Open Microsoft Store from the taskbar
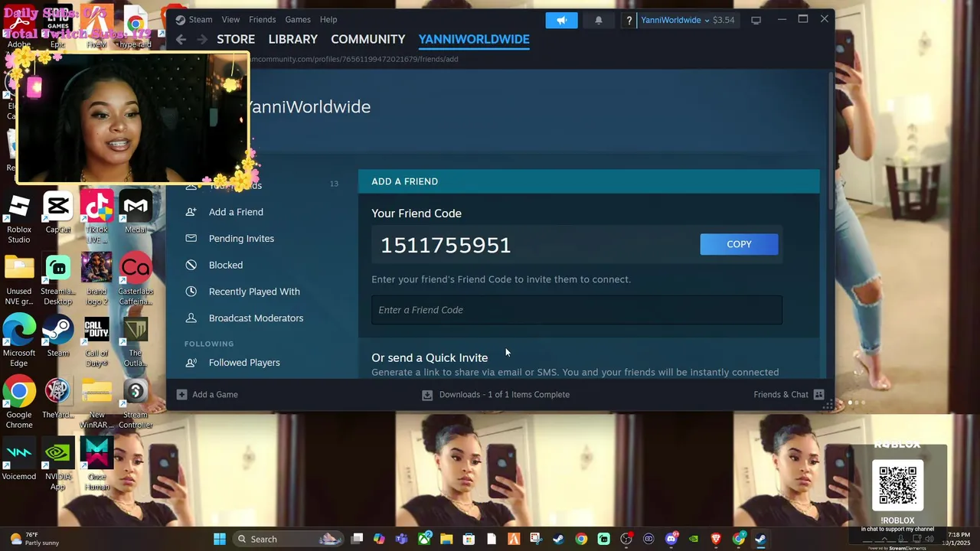The height and width of the screenshot is (551, 980). pyautogui.click(x=469, y=539)
